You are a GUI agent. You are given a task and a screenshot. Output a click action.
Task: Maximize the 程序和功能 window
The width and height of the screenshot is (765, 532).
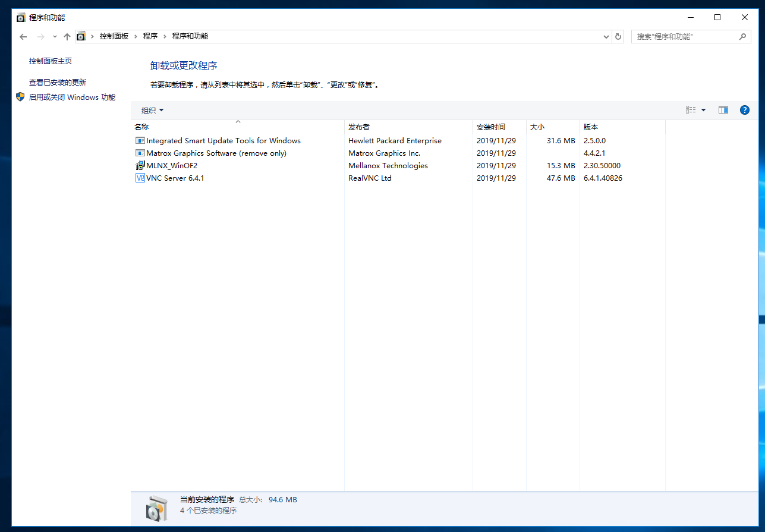717,17
